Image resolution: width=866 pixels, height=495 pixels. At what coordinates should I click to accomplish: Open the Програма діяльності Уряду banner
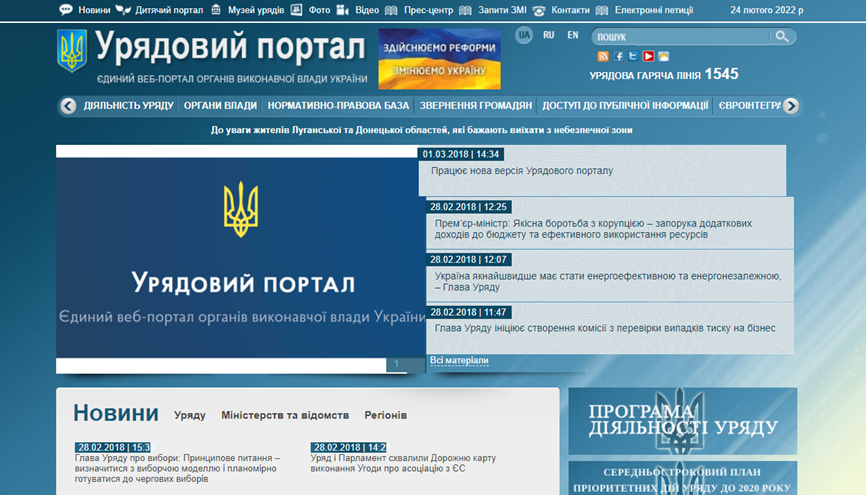(x=683, y=420)
